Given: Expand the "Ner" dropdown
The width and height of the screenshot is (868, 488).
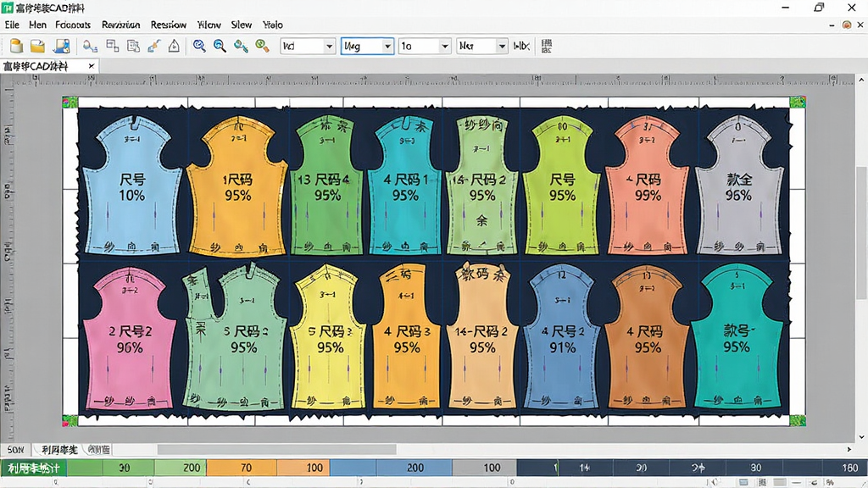Looking at the screenshot, I should pyautogui.click(x=481, y=46).
